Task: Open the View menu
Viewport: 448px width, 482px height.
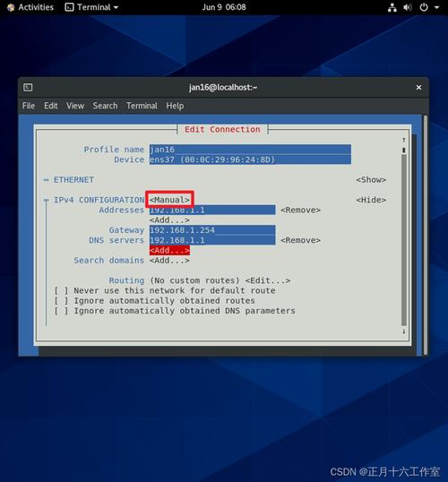Action: click(75, 106)
